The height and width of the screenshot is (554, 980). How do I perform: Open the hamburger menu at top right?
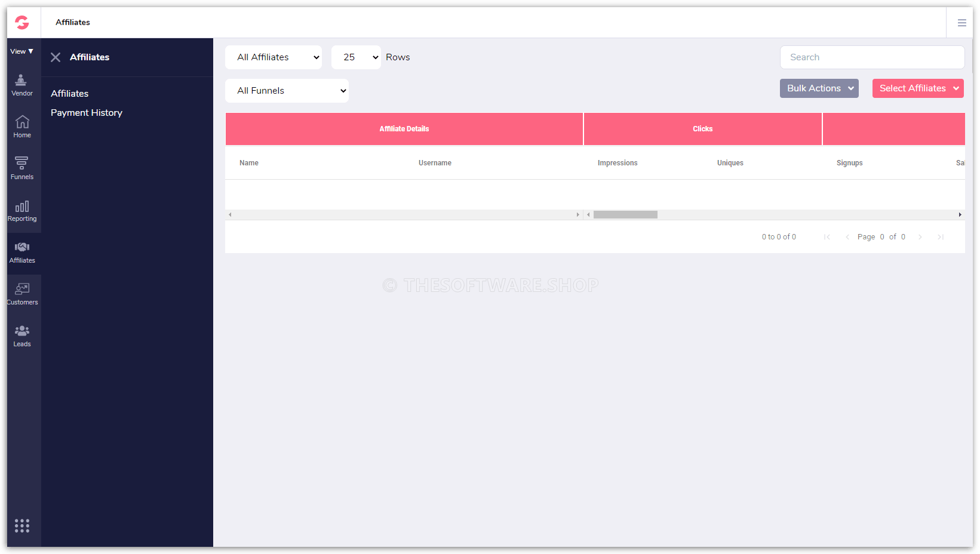pos(962,22)
